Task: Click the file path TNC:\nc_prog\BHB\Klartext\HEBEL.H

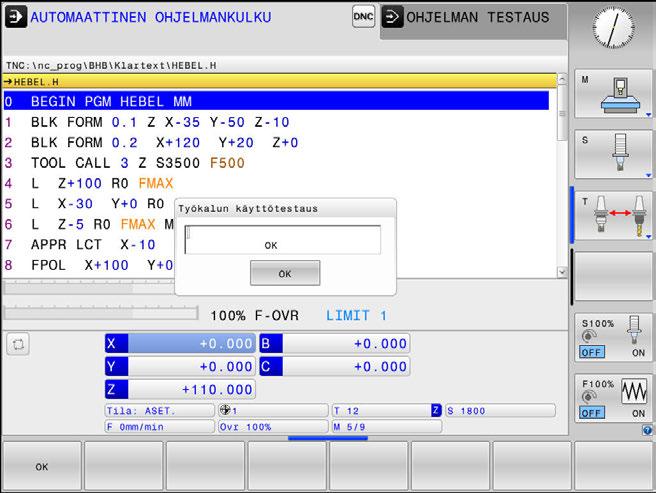Action: click(x=111, y=65)
